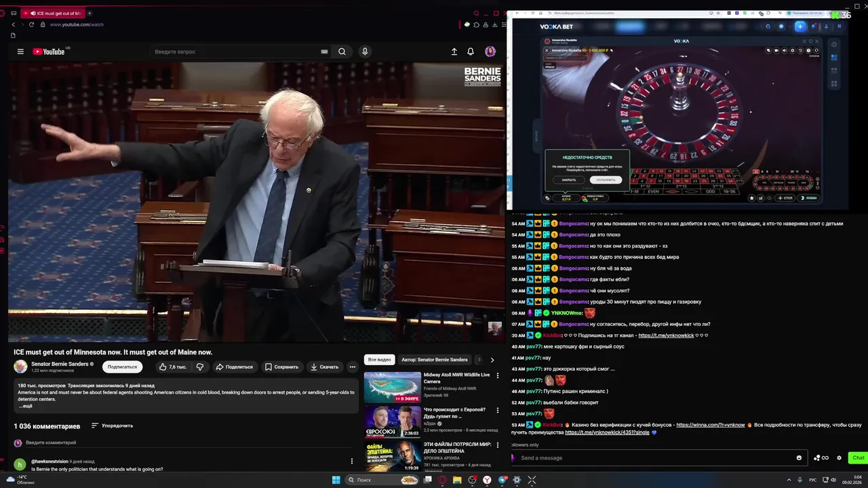Viewport: 868px width, 488px height.
Task: Click Поделиться share button
Action: pyautogui.click(x=234, y=367)
